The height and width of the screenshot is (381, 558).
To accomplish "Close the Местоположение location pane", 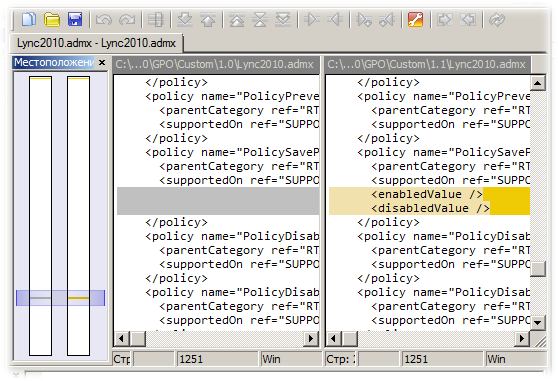I will click(x=102, y=63).
